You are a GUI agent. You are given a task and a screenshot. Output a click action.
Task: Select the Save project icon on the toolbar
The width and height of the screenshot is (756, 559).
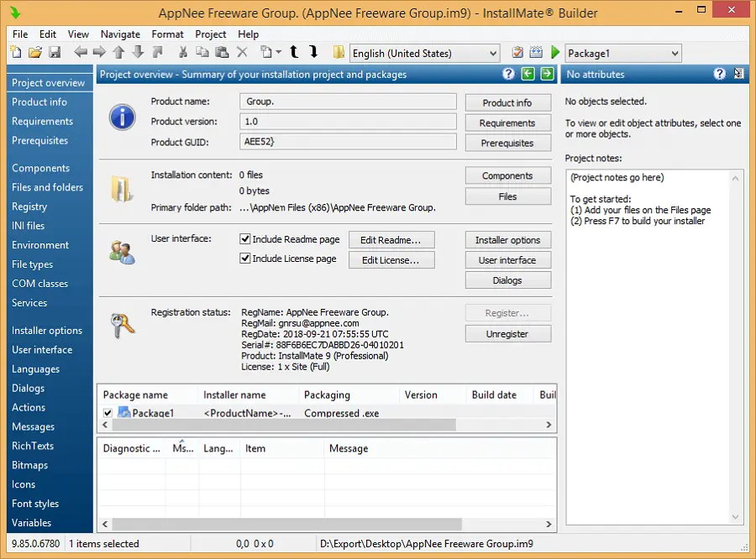pos(55,52)
